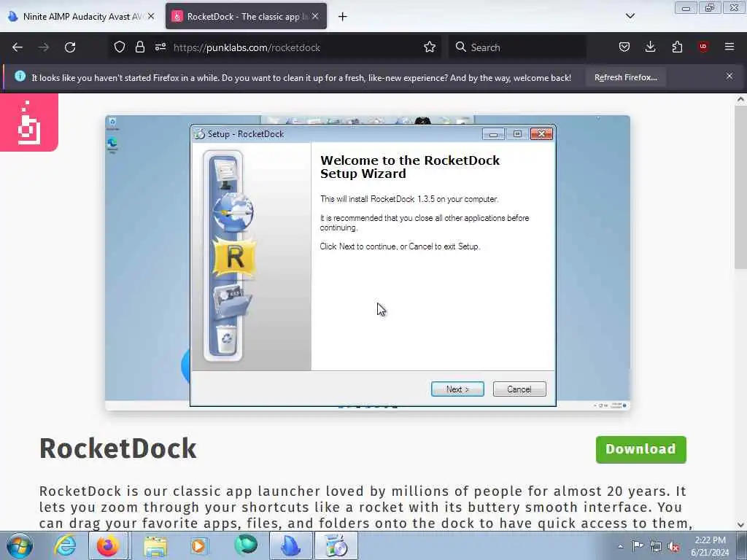747x560 pixels.
Task: Open the Windows Start orb
Action: (x=20, y=545)
